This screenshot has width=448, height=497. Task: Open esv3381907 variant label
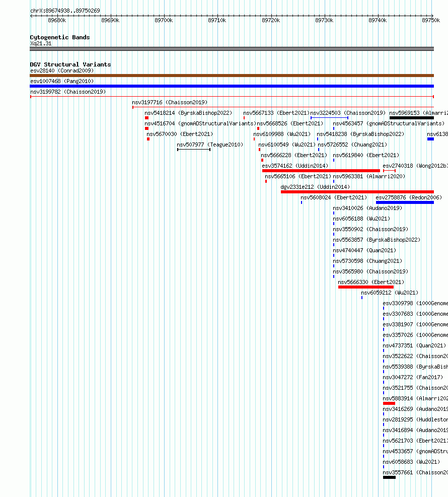point(415,325)
